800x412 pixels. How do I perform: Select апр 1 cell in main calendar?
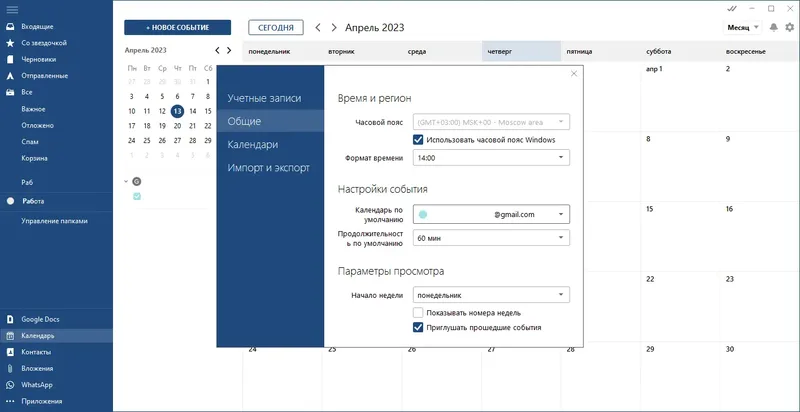[680, 97]
